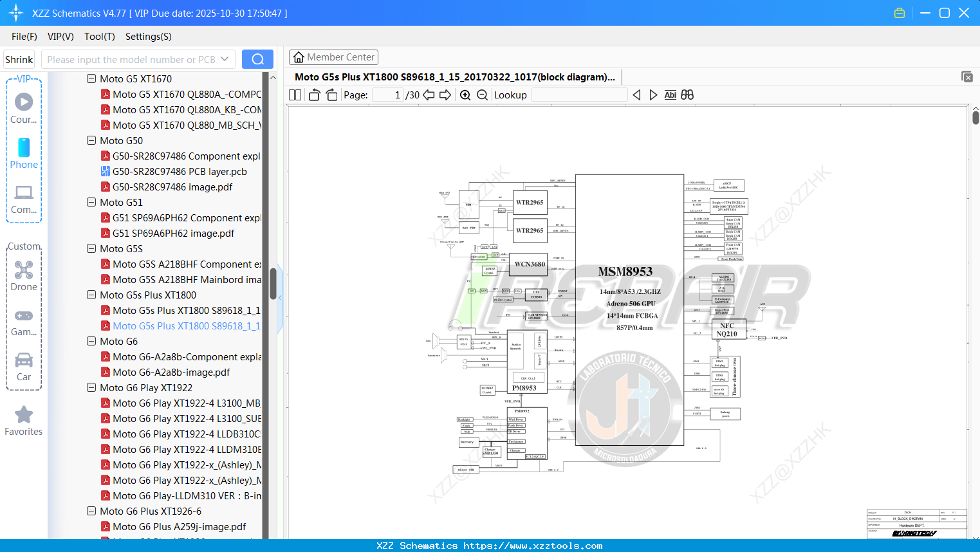Collapse the Moto G51 folder
This screenshot has width=980, height=552.
coord(91,202)
